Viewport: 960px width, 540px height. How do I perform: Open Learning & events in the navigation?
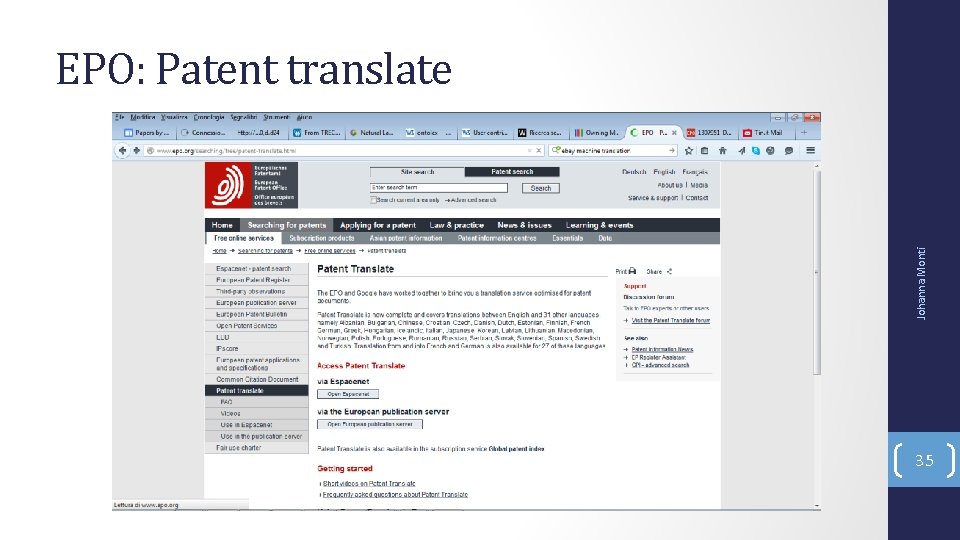[x=599, y=225]
